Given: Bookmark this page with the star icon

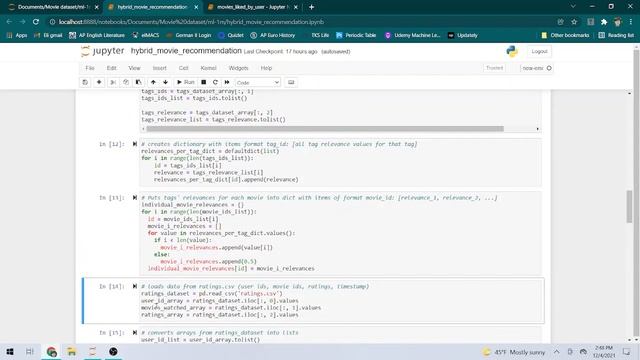Looking at the screenshot, I should coord(574,22).
